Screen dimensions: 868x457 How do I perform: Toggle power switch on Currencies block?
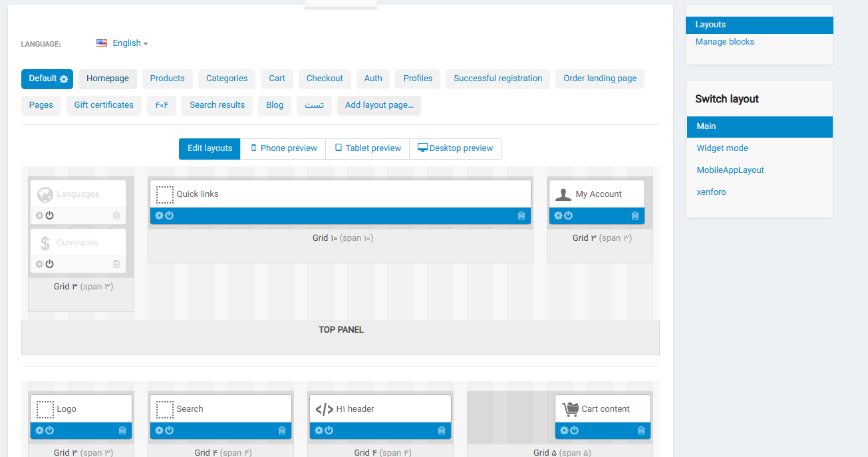click(49, 264)
